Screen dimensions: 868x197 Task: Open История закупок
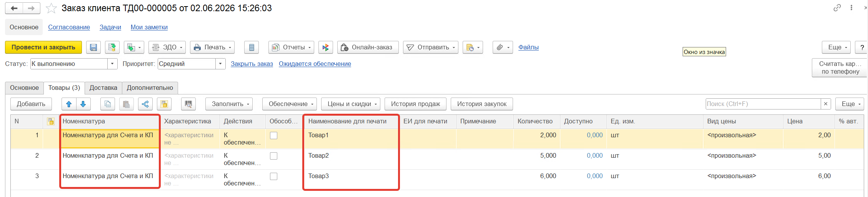click(482, 104)
